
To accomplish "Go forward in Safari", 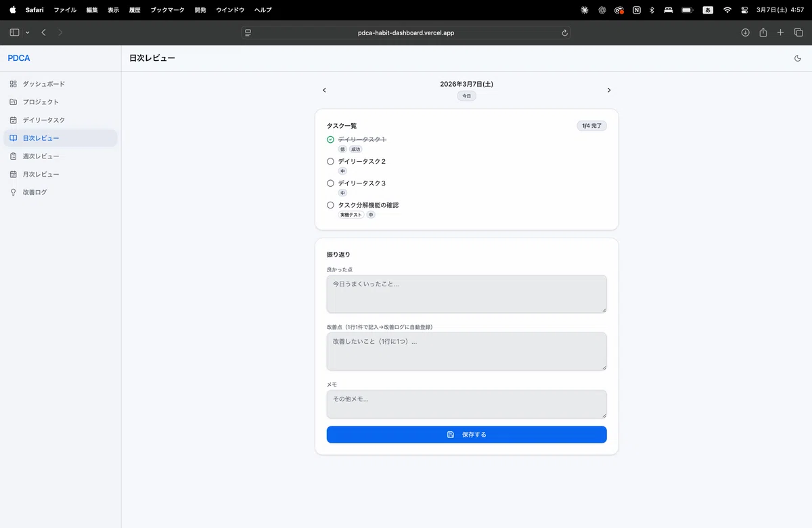I will (x=60, y=32).
